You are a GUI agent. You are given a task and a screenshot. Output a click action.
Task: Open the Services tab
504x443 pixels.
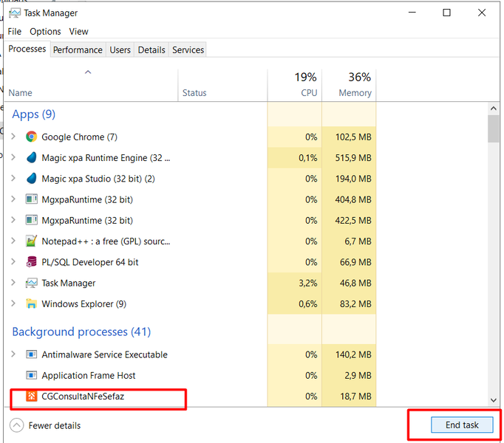188,49
